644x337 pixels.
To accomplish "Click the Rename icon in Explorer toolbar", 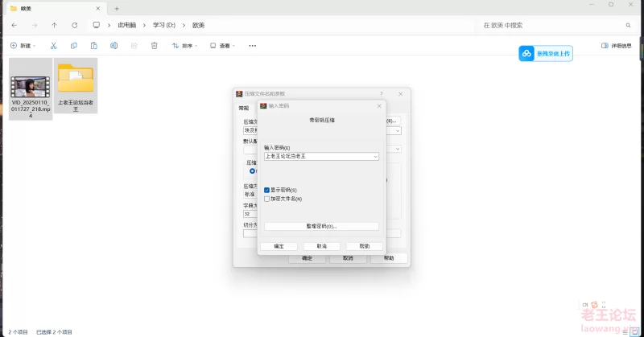I will coord(114,46).
